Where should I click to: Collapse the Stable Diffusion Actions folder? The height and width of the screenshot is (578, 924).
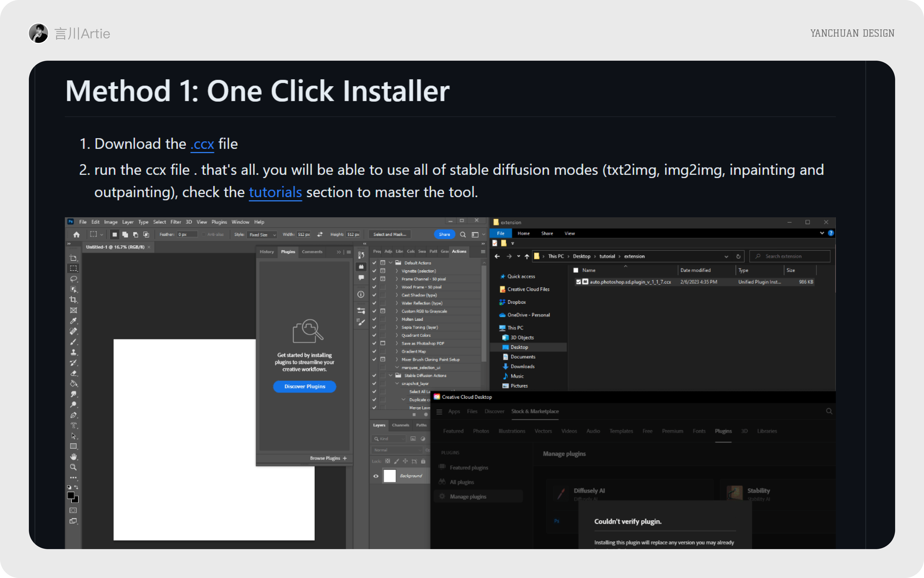391,375
